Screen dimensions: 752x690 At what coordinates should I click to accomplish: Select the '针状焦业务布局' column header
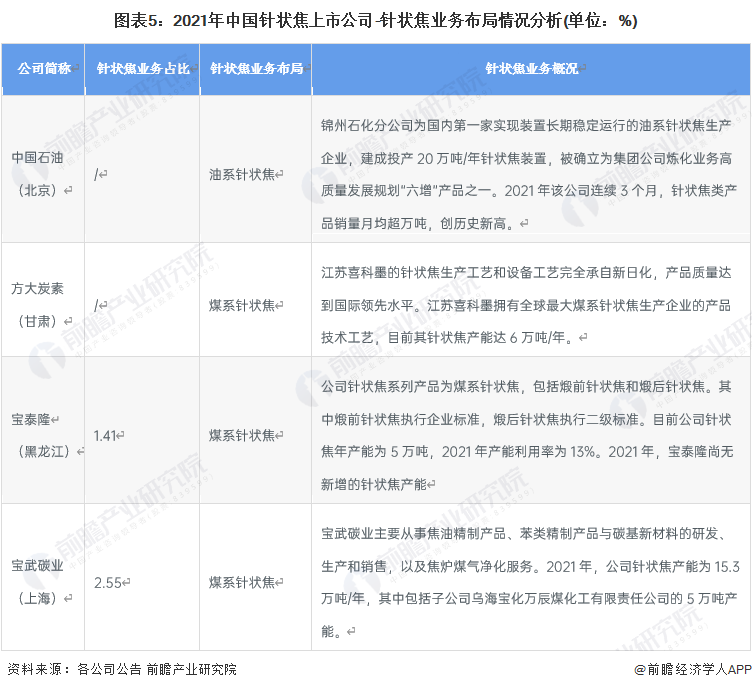coord(256,69)
